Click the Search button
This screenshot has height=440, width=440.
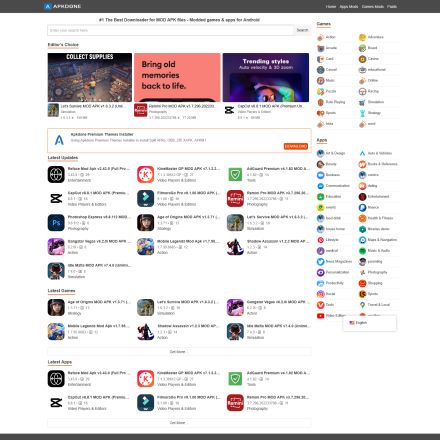point(302,30)
